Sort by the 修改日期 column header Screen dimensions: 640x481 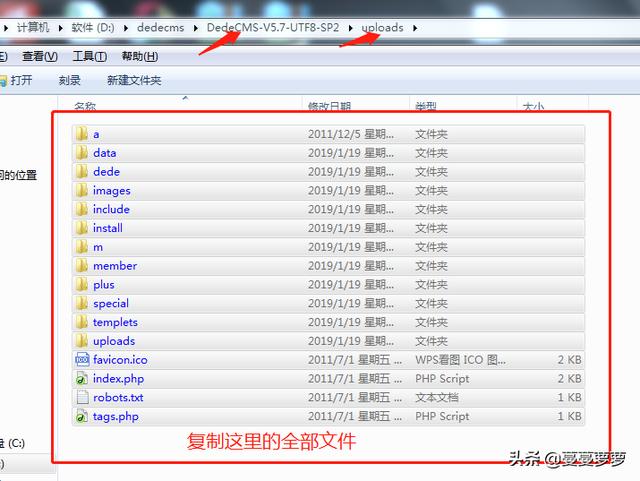[329, 107]
